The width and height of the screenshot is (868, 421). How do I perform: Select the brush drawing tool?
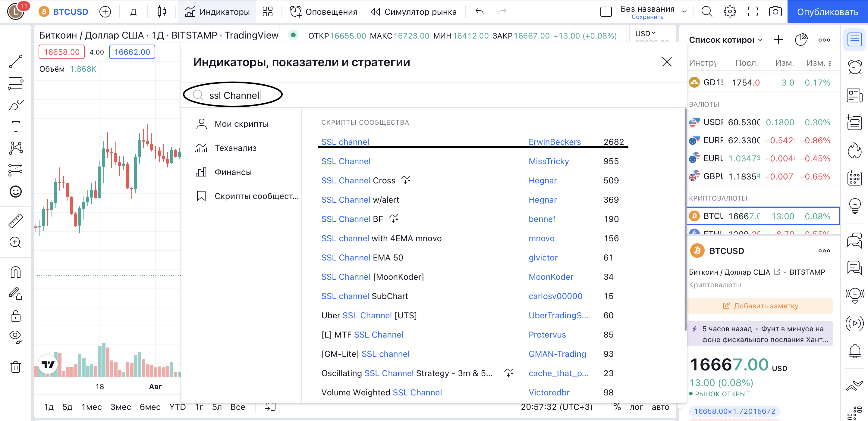coord(15,105)
